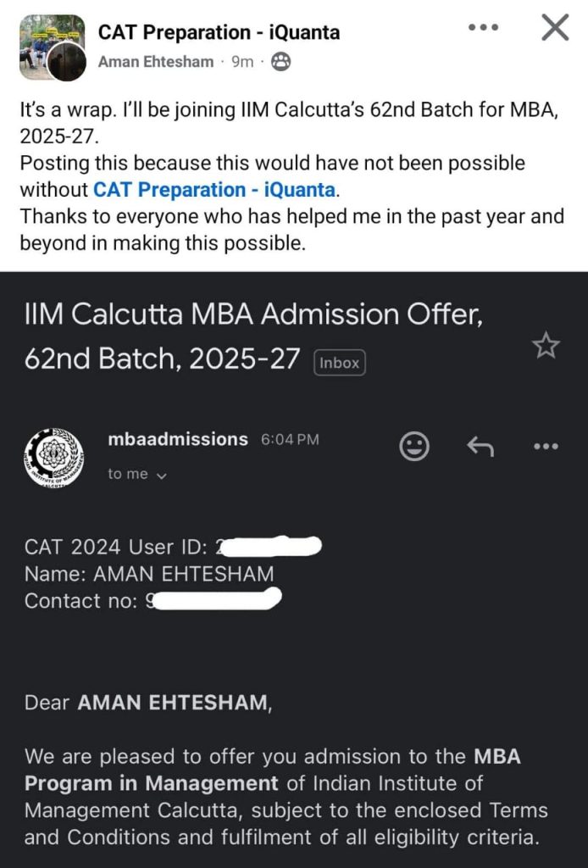Image resolution: width=588 pixels, height=868 pixels.
Task: Click the mbaadmissions sender name
Action: (x=178, y=439)
